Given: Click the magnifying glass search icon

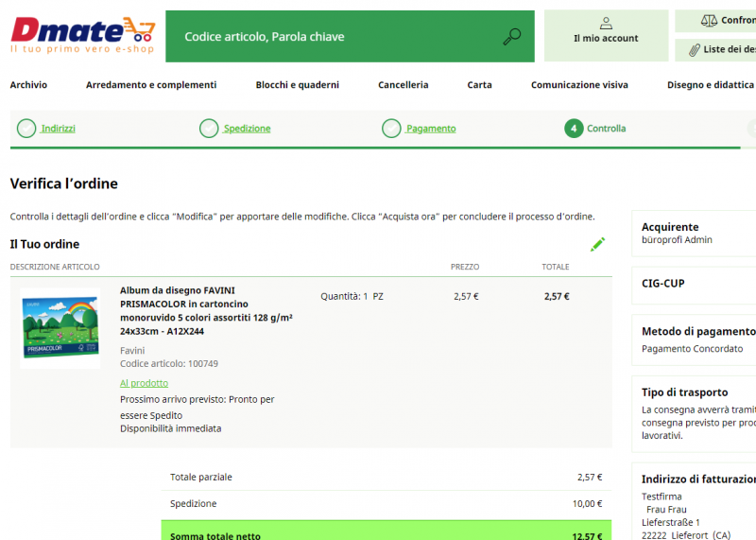Looking at the screenshot, I should tap(511, 37).
